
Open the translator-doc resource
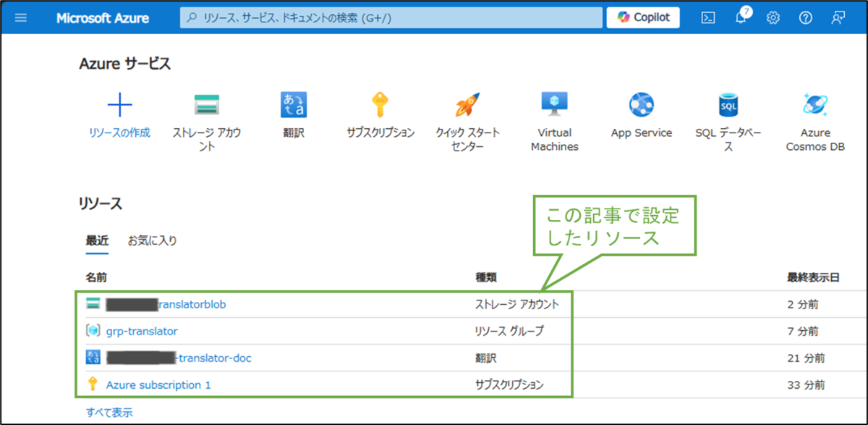pyautogui.click(x=179, y=358)
